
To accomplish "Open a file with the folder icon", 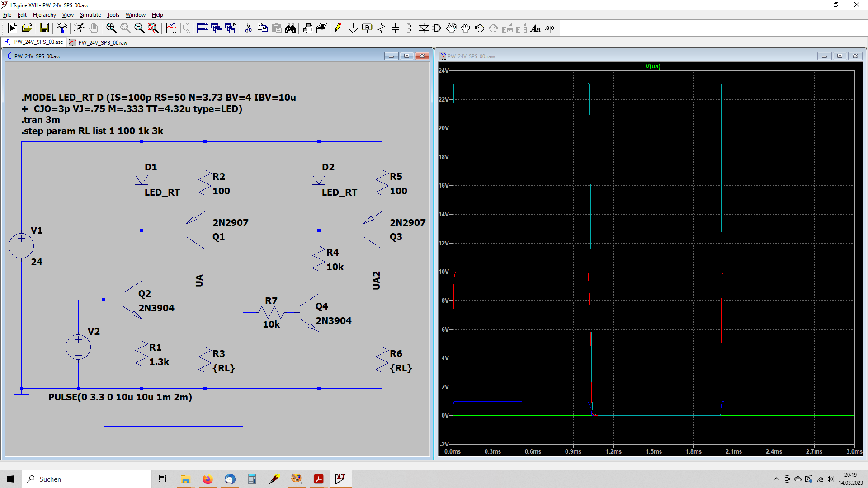I will pyautogui.click(x=27, y=28).
